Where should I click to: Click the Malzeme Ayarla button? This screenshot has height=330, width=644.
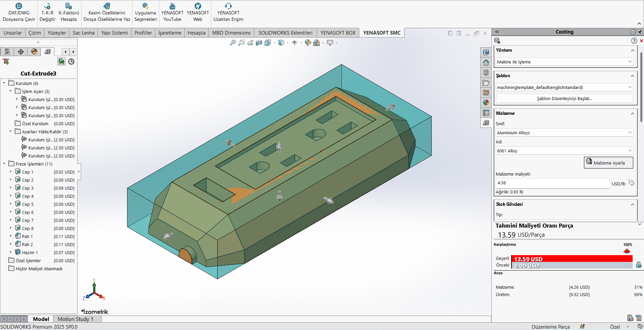click(608, 162)
